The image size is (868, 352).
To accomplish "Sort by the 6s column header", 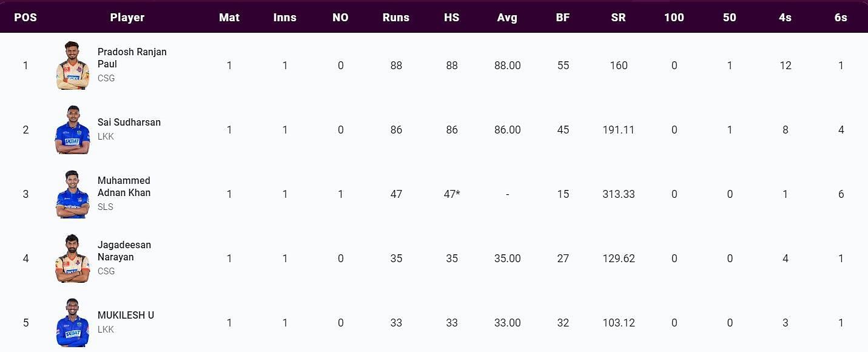I will tap(841, 18).
